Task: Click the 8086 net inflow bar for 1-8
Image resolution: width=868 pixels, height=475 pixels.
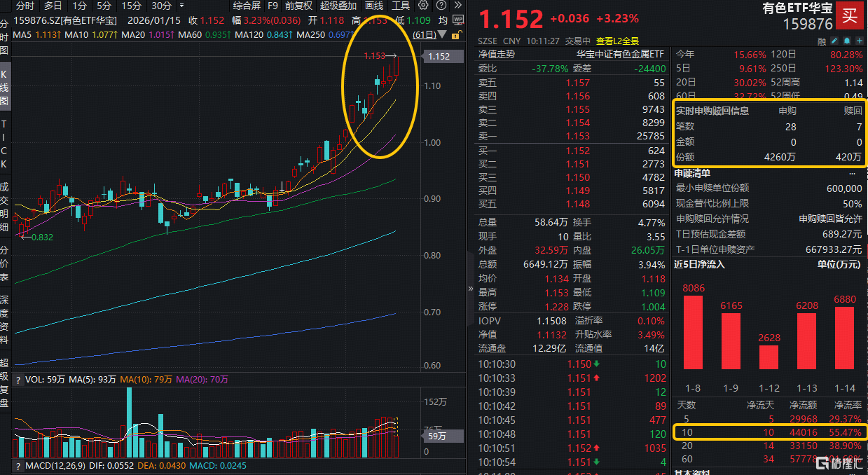Action: [693, 332]
